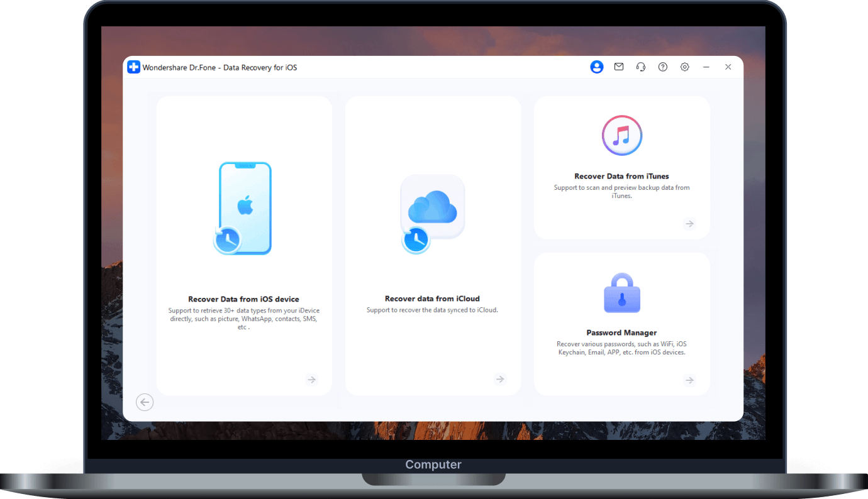Click arrow on Recover Data from iOS device card

(x=311, y=380)
